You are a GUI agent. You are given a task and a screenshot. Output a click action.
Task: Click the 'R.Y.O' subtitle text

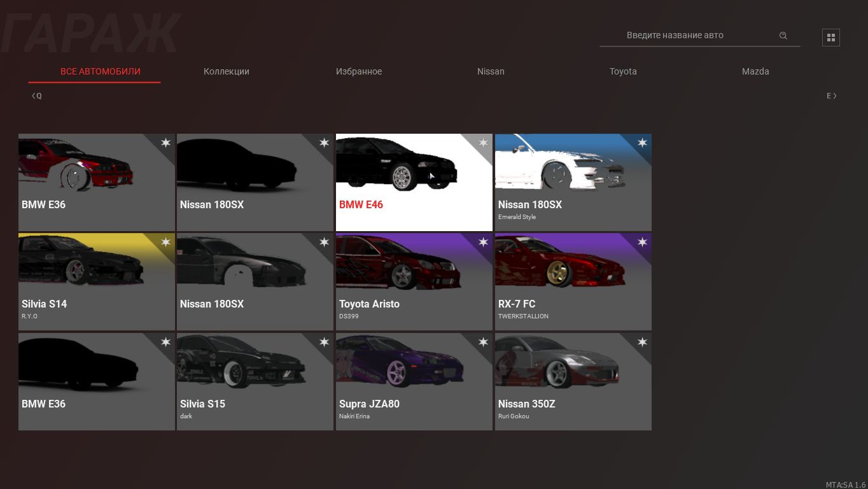coord(29,316)
